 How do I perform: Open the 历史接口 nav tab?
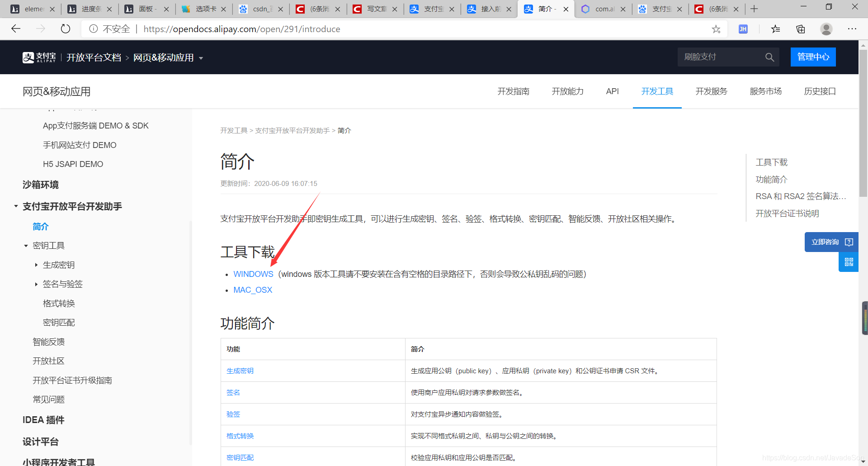tap(820, 91)
